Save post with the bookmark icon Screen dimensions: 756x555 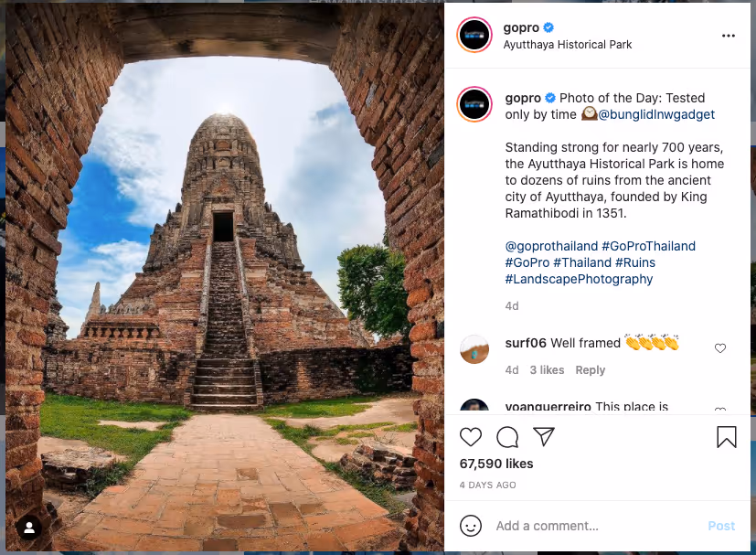pos(726,437)
